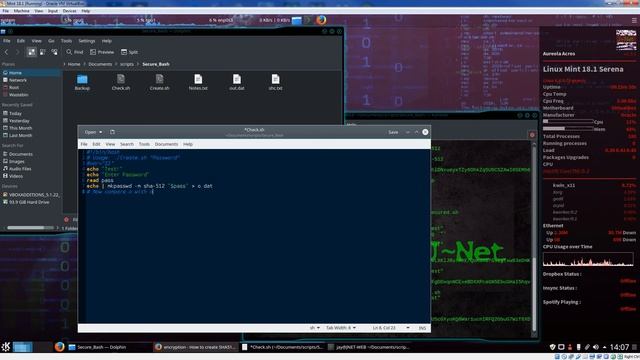Adjust the Dolphin zoom slider
640x360 pixels.
[x=31, y=228]
